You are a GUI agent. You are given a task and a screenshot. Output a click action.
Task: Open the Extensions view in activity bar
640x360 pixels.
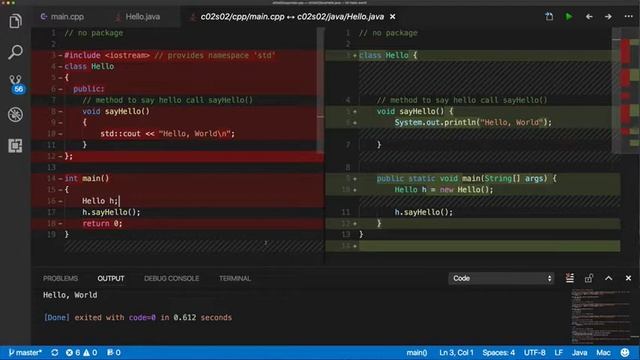(x=15, y=146)
